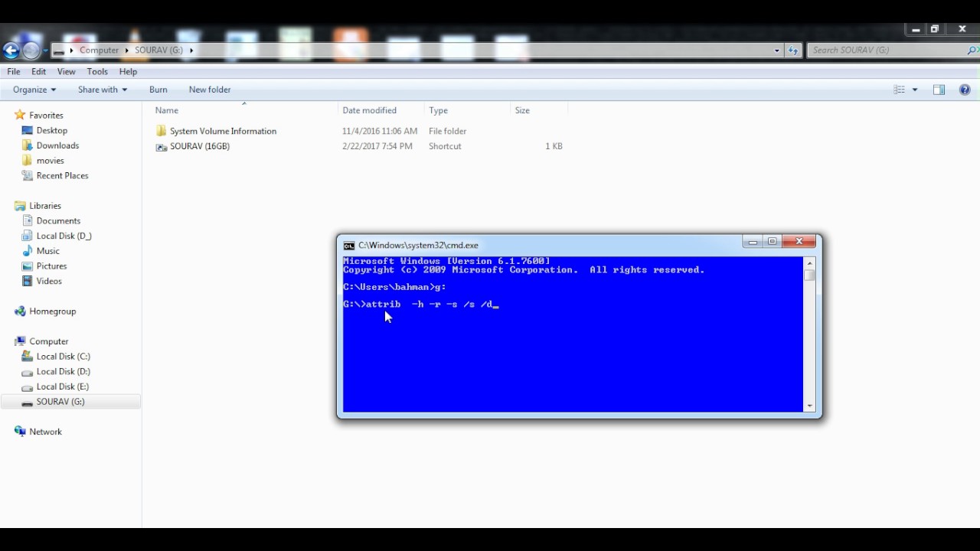The width and height of the screenshot is (980, 551).
Task: Click the Computer icon in sidebar
Action: pos(20,341)
